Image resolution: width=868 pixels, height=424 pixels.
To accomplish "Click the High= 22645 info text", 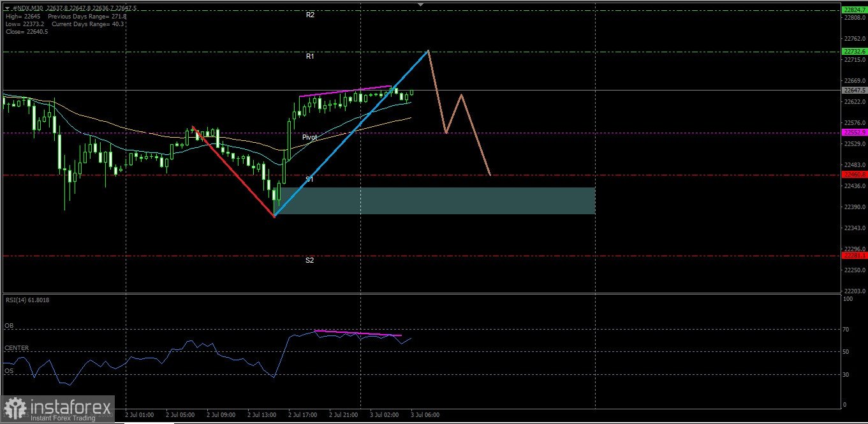I will coord(22,16).
